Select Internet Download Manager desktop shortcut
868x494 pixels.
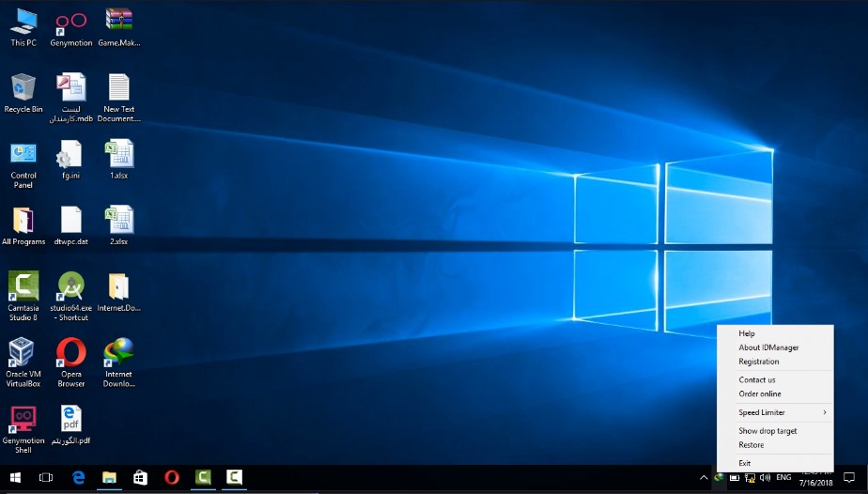tap(118, 357)
